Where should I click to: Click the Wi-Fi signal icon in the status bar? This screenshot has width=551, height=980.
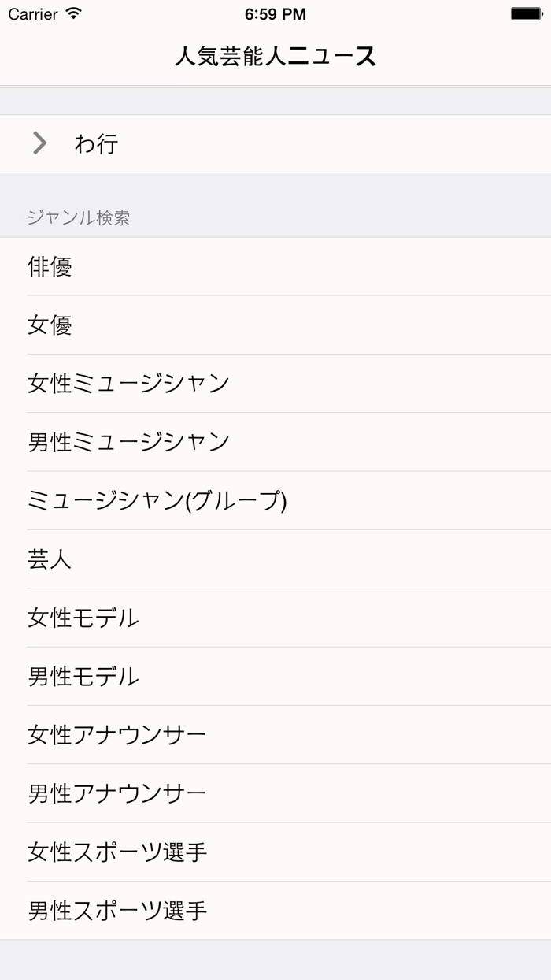click(x=74, y=13)
